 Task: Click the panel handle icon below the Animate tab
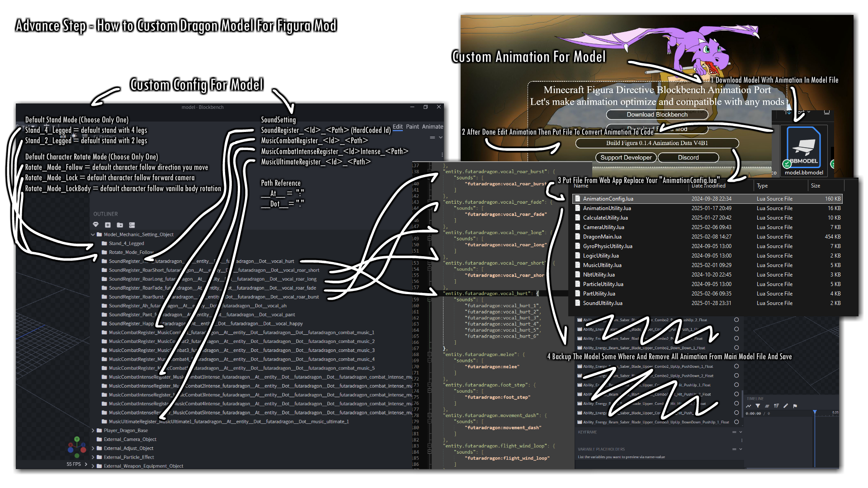[433, 137]
